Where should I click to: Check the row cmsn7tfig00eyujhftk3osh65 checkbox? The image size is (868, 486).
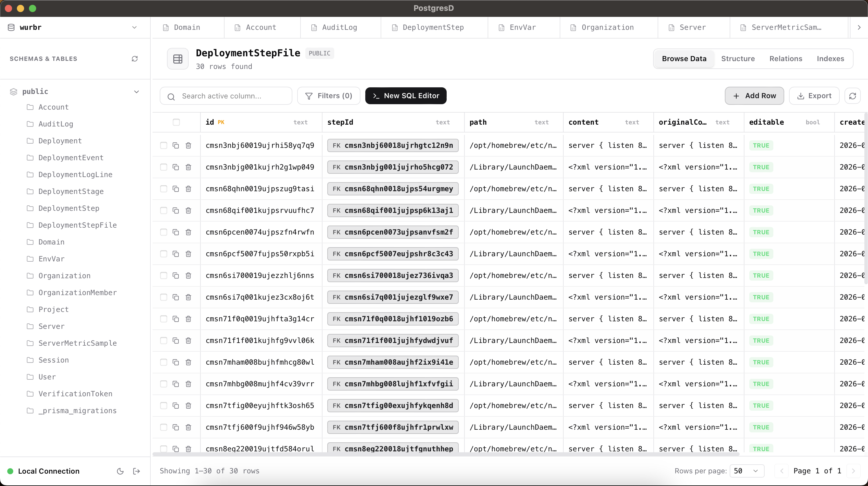tap(163, 406)
